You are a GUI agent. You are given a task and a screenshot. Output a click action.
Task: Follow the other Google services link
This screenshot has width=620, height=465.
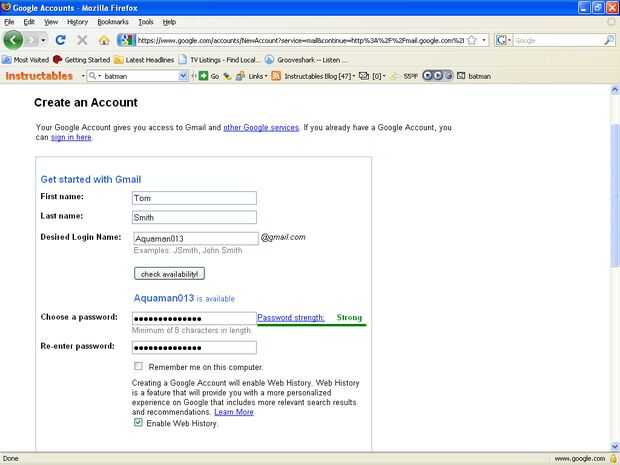point(261,128)
